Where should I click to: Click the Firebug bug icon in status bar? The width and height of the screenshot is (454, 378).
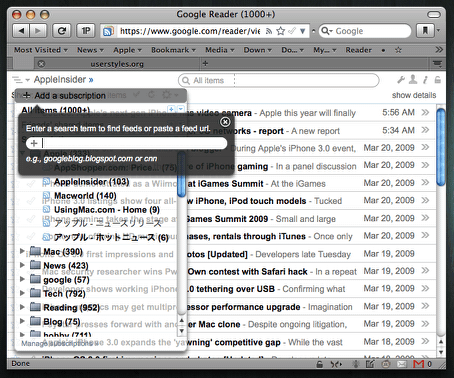[x=355, y=364]
